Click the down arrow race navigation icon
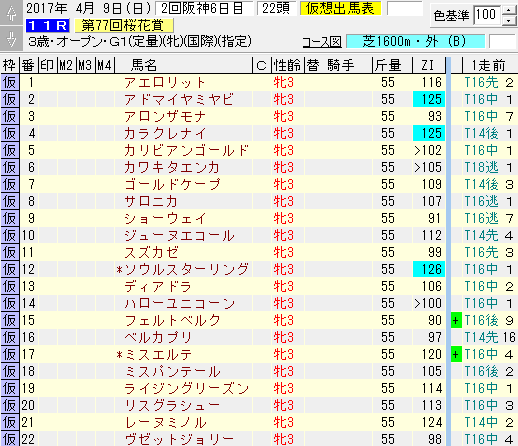 tap(11, 38)
